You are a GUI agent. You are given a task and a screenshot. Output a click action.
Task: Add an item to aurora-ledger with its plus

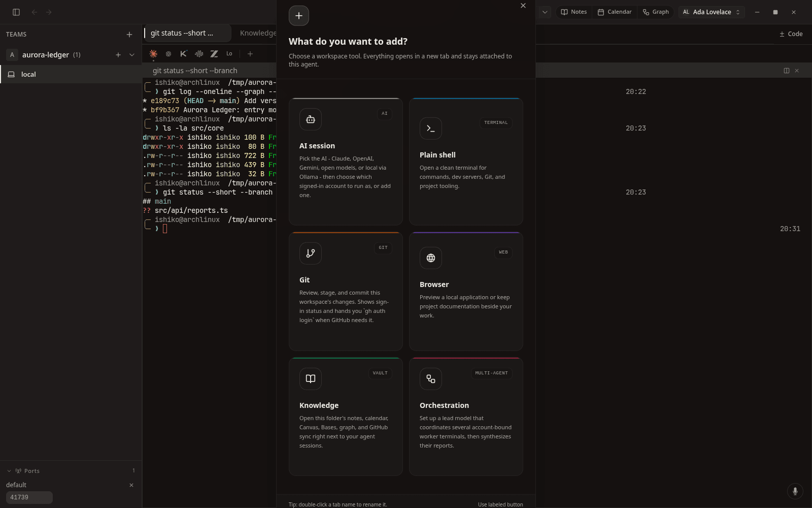(x=118, y=55)
